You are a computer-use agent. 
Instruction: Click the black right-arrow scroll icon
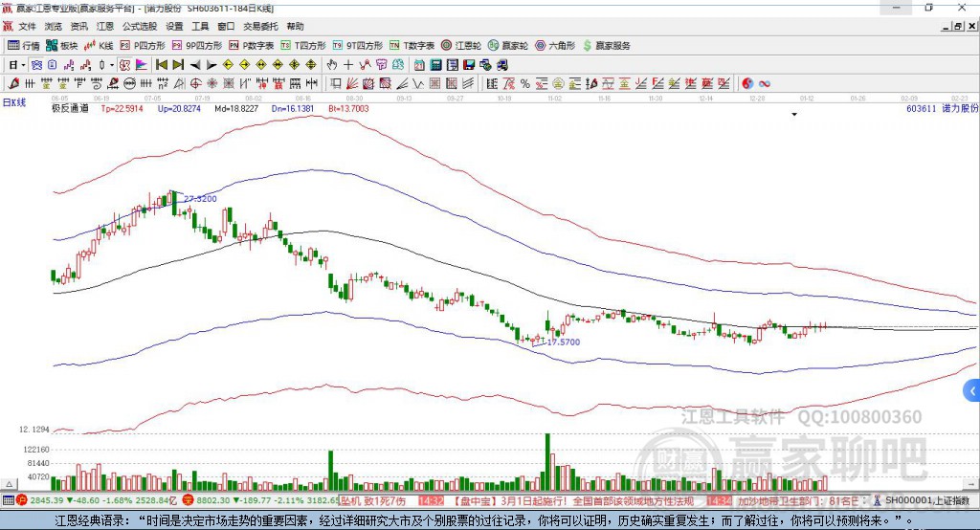[212, 65]
